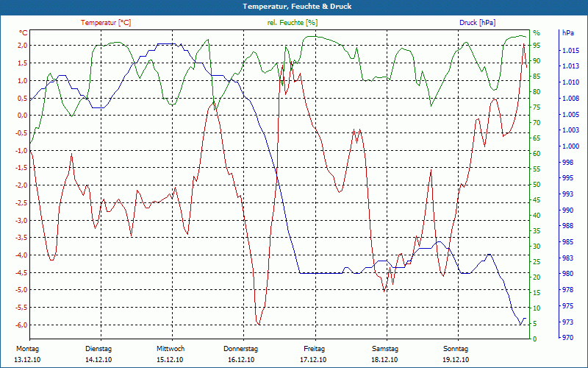Screen dimensions: 588x368
Task: Click the green "%" axis unit label
Action: tap(537, 33)
